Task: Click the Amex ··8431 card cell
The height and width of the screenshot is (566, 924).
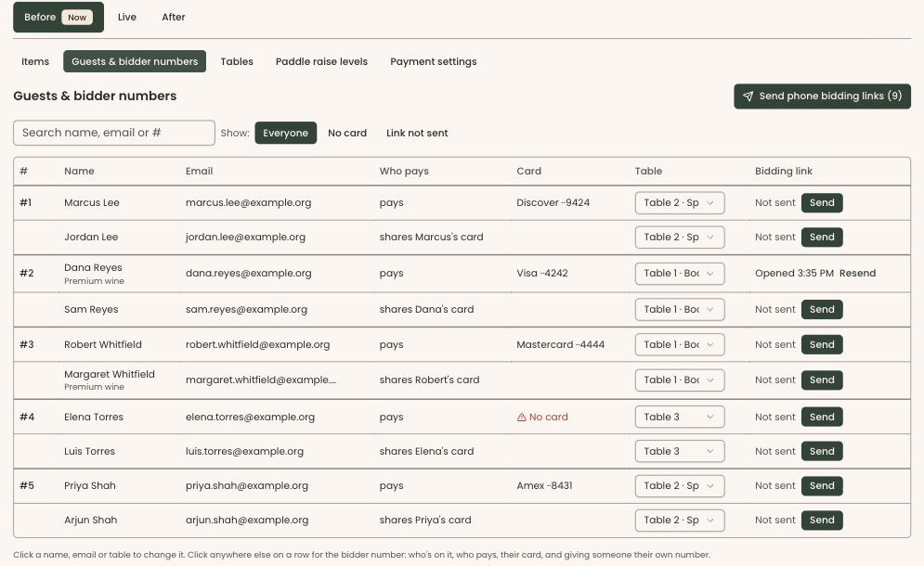Action: pos(544,486)
